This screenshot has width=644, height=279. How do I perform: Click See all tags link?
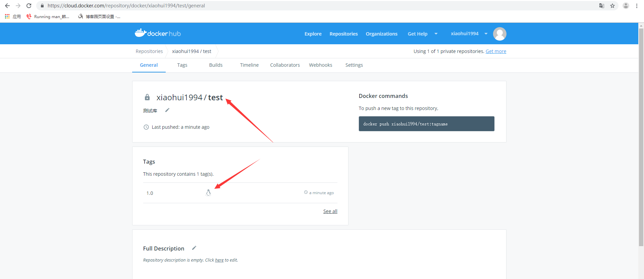pos(330,211)
